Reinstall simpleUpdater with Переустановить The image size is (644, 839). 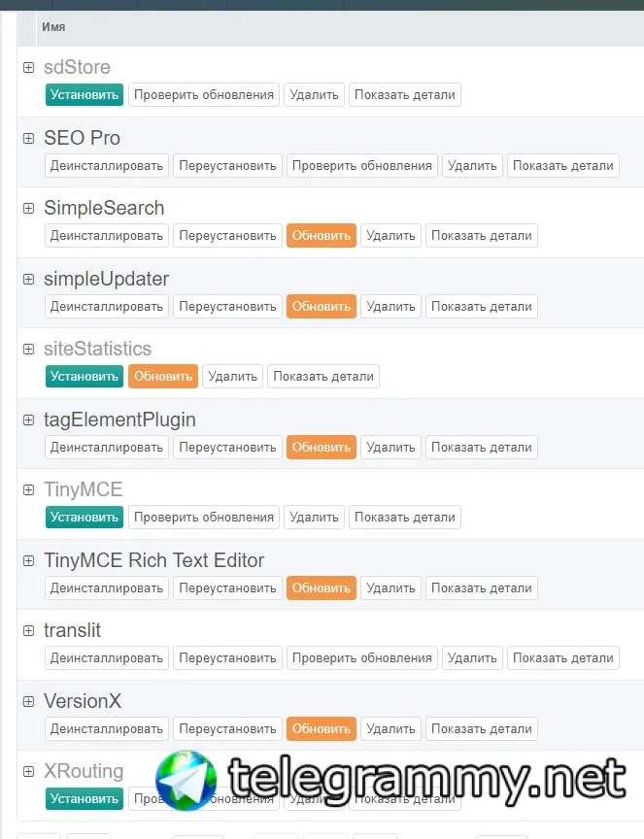(x=227, y=306)
